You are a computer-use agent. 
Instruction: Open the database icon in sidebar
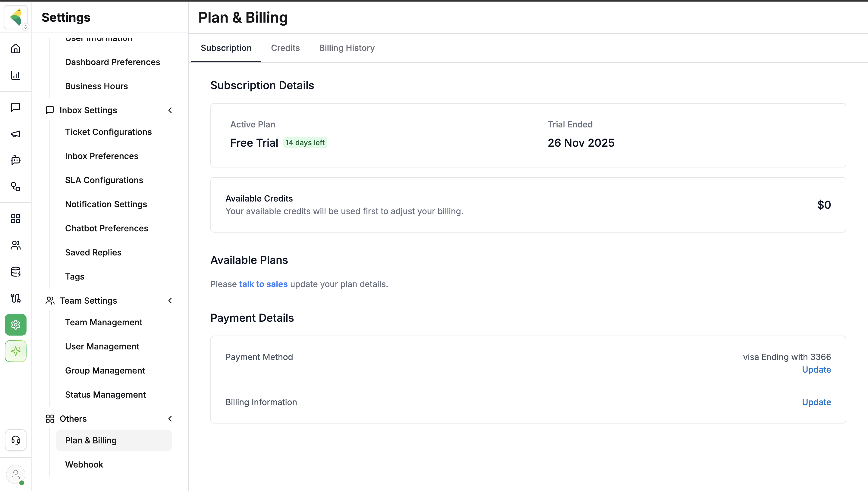15,272
